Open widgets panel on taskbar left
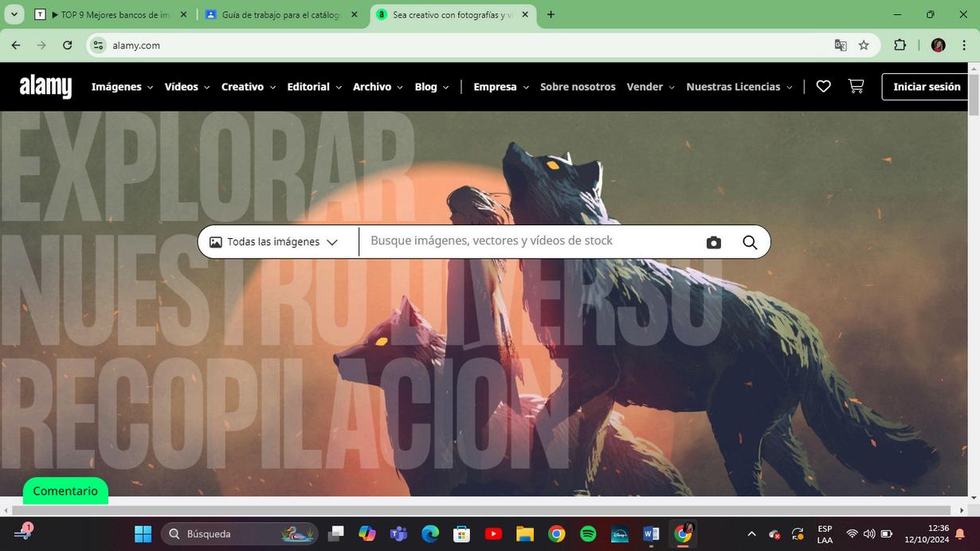Screen dimensions: 980x551 pos(22,533)
